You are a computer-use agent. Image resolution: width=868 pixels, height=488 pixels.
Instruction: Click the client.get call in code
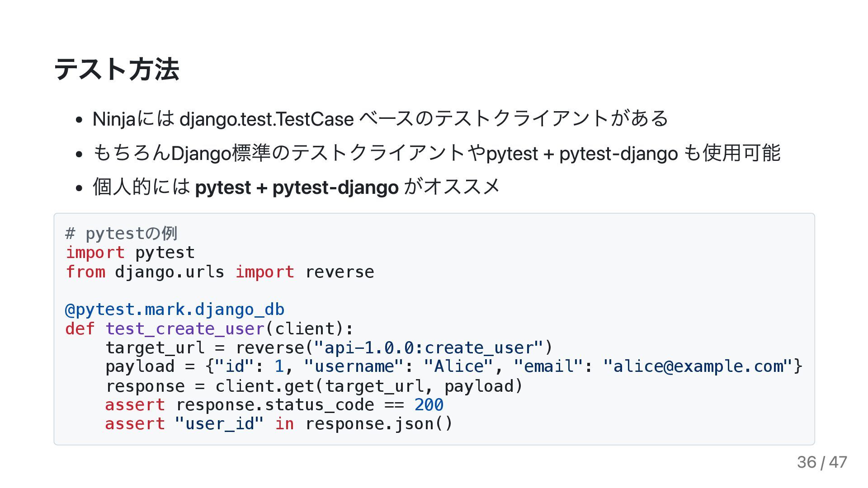point(264,386)
